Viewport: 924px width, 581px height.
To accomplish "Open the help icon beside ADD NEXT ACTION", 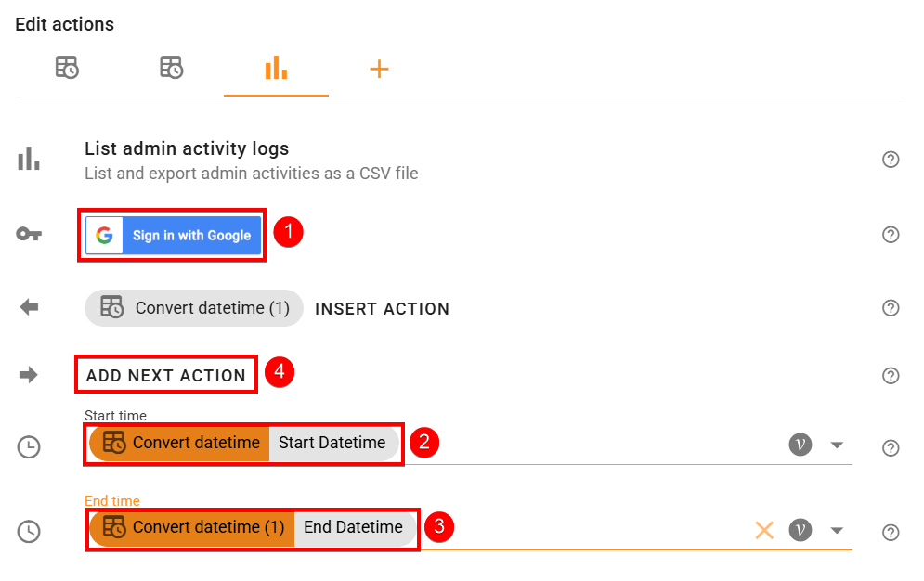I will (891, 375).
